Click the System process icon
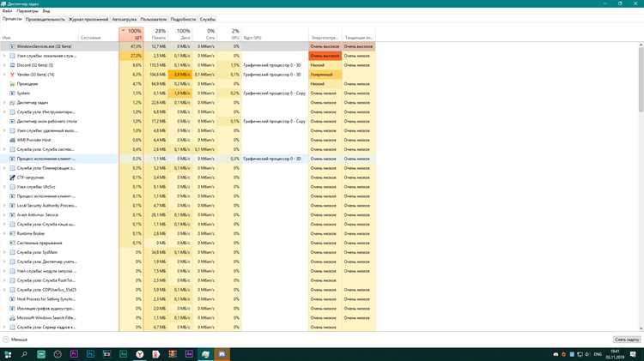This screenshot has width=644, height=361. pyautogui.click(x=12, y=93)
